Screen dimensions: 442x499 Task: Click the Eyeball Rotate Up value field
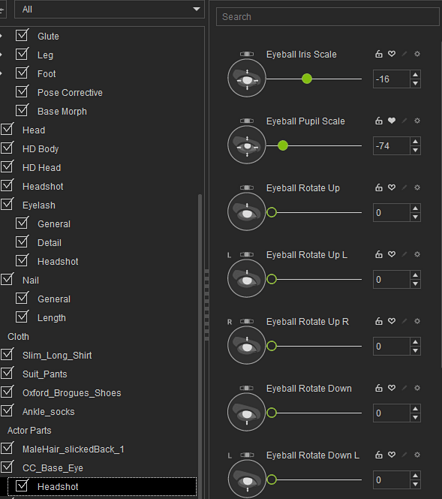[x=391, y=213]
